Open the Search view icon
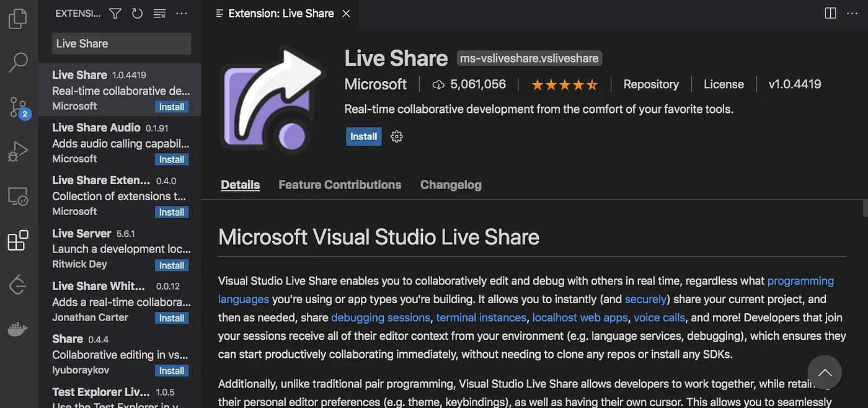Viewport: 868px width, 408px height. [x=18, y=62]
